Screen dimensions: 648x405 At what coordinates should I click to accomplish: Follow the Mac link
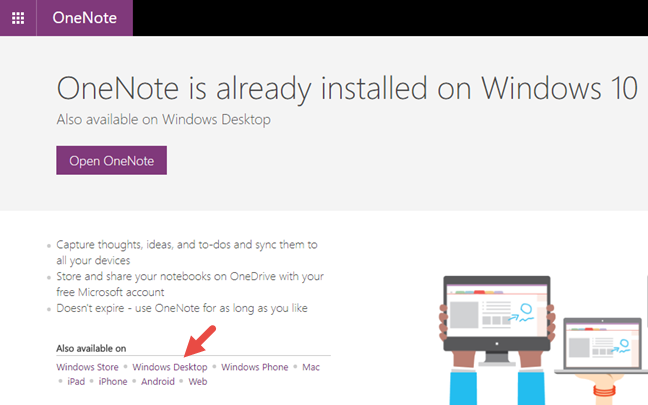pos(311,367)
